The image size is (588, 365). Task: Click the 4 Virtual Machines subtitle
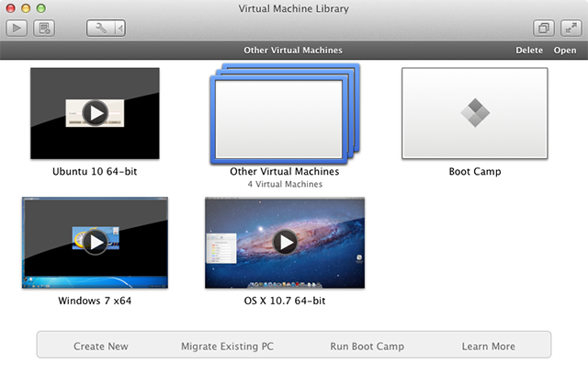click(x=285, y=184)
